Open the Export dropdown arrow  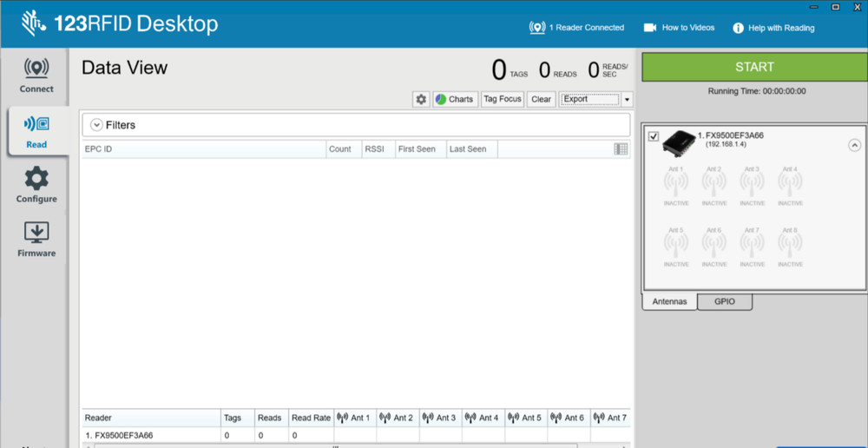[x=628, y=100]
